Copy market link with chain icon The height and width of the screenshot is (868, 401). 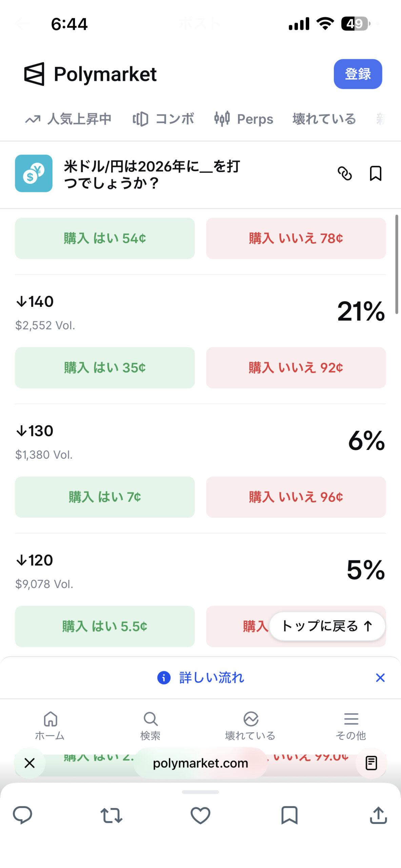point(345,174)
